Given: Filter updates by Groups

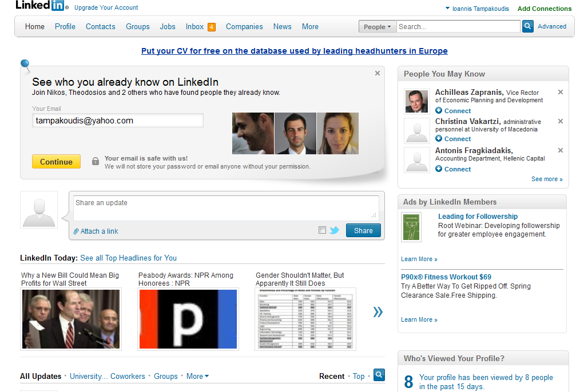Looking at the screenshot, I should pos(166,376).
